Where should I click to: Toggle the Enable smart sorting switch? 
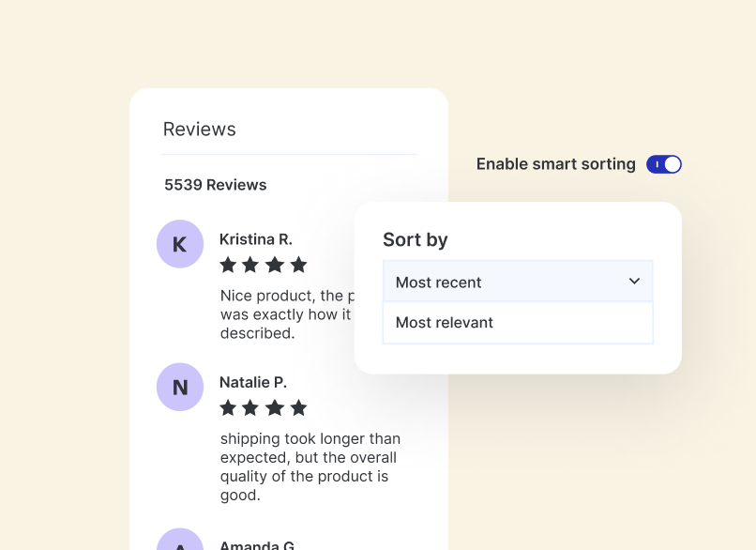click(664, 164)
